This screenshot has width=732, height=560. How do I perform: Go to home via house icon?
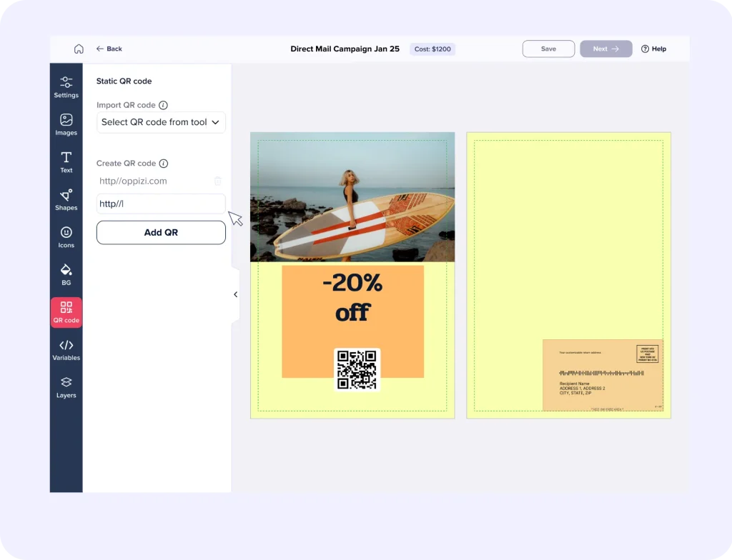(x=79, y=49)
